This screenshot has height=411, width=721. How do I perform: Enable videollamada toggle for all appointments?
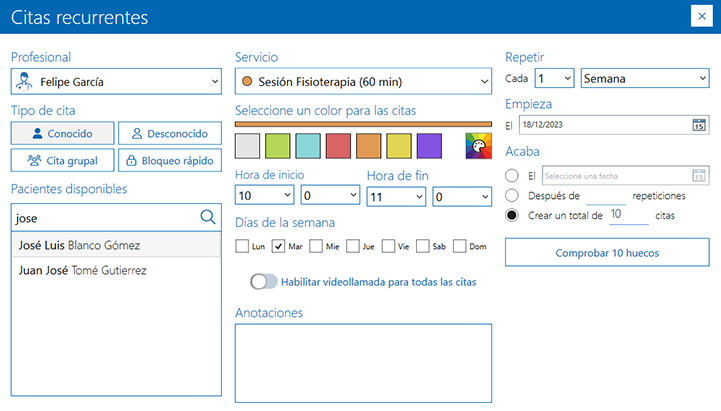(x=264, y=282)
